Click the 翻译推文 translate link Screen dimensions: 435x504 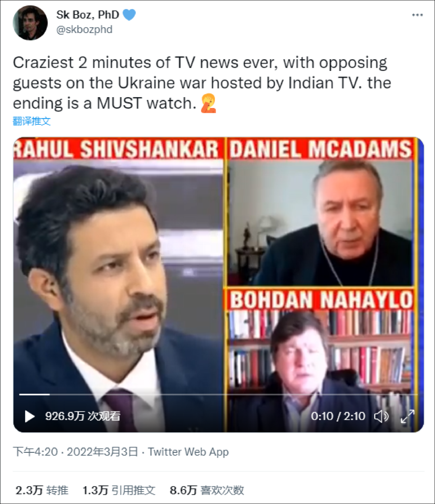[x=32, y=121]
